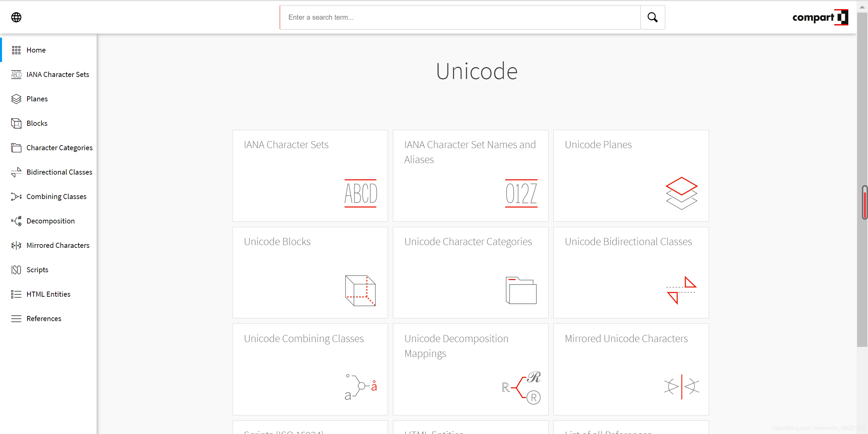Image resolution: width=868 pixels, height=434 pixels.
Task: Click References in the sidebar
Action: click(44, 319)
